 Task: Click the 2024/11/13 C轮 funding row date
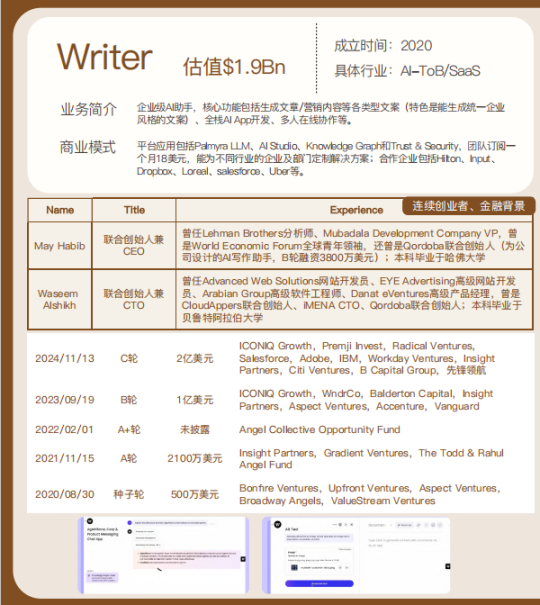pos(65,358)
